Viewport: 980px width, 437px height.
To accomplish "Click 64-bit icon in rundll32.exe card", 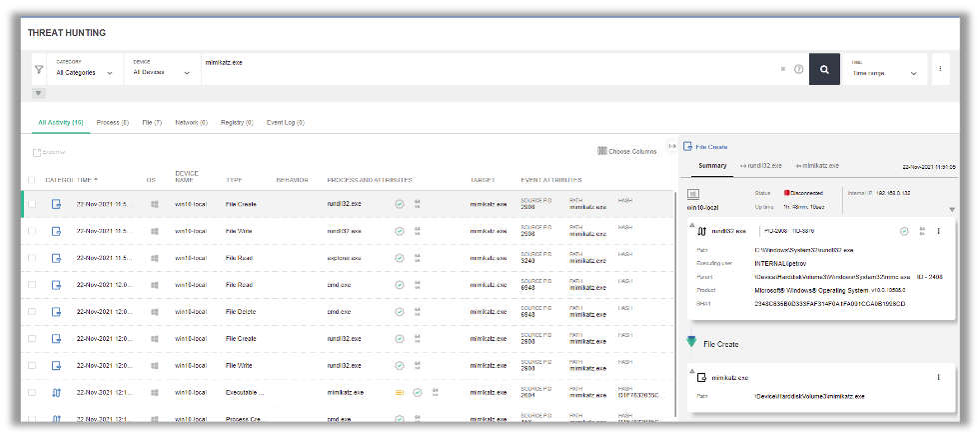I will (922, 231).
